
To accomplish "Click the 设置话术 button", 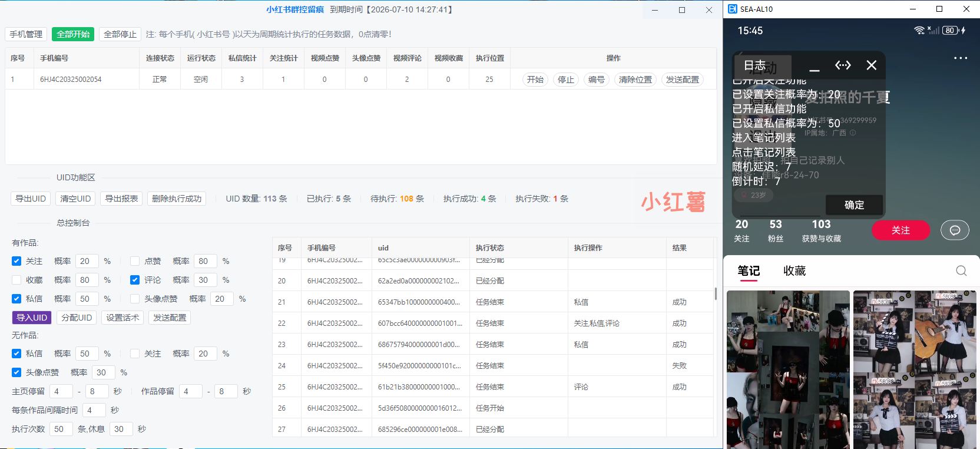I will [122, 318].
